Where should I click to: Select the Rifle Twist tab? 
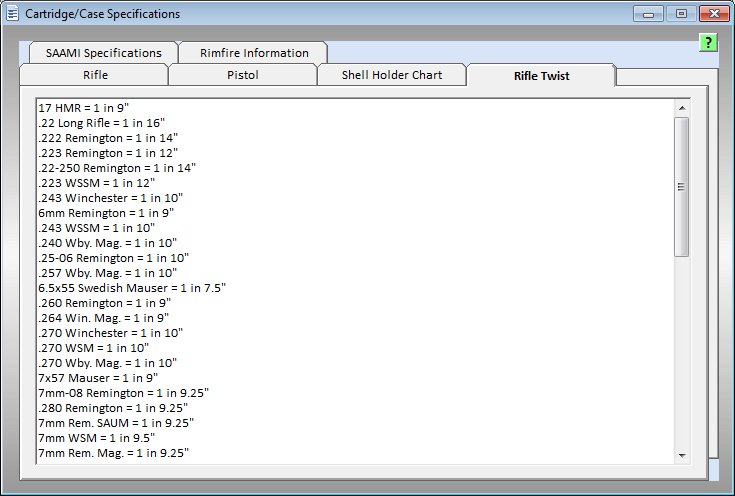(x=541, y=76)
